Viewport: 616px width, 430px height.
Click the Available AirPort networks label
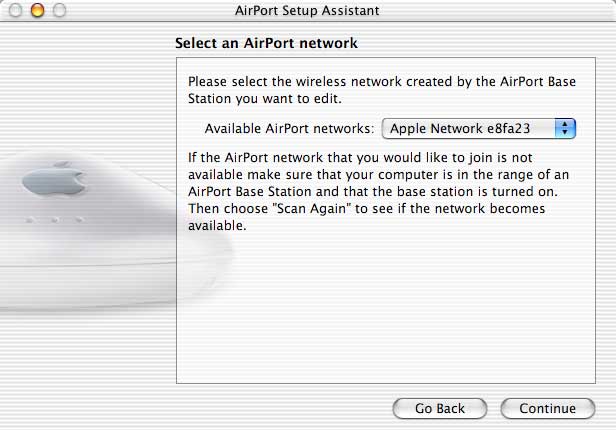289,129
